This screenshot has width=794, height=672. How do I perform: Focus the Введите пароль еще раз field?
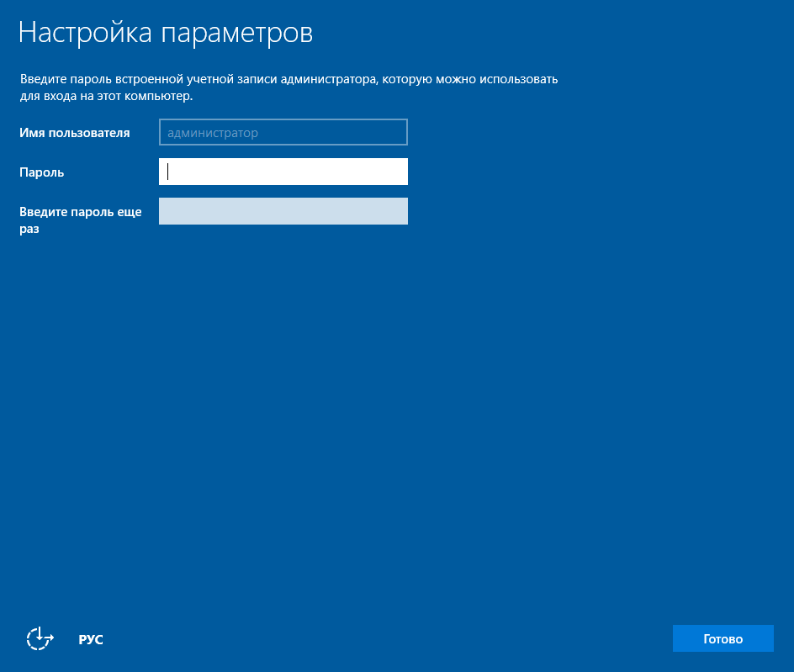click(x=283, y=211)
